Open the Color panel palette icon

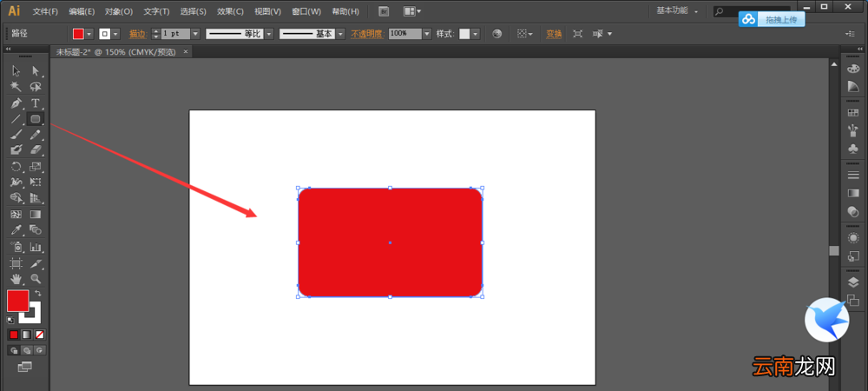point(853,70)
